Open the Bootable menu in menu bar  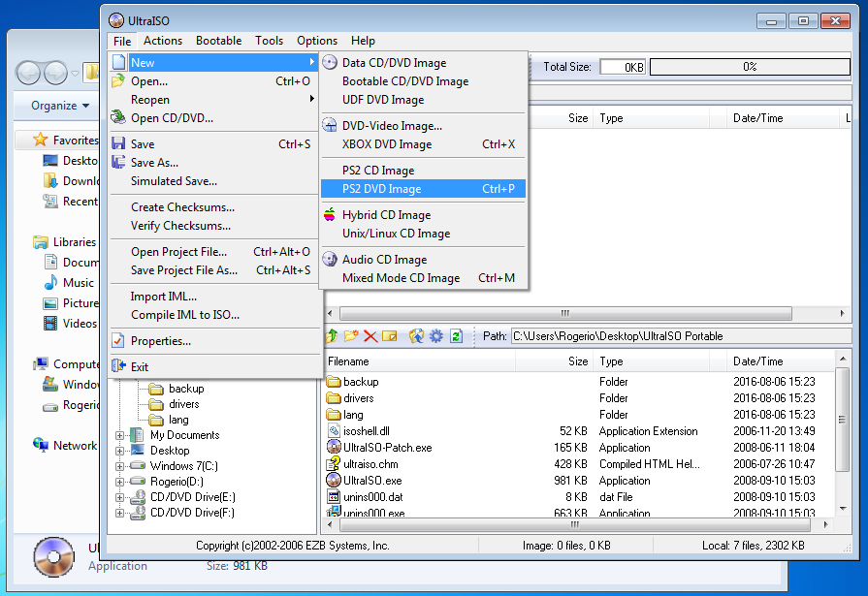pyautogui.click(x=218, y=41)
